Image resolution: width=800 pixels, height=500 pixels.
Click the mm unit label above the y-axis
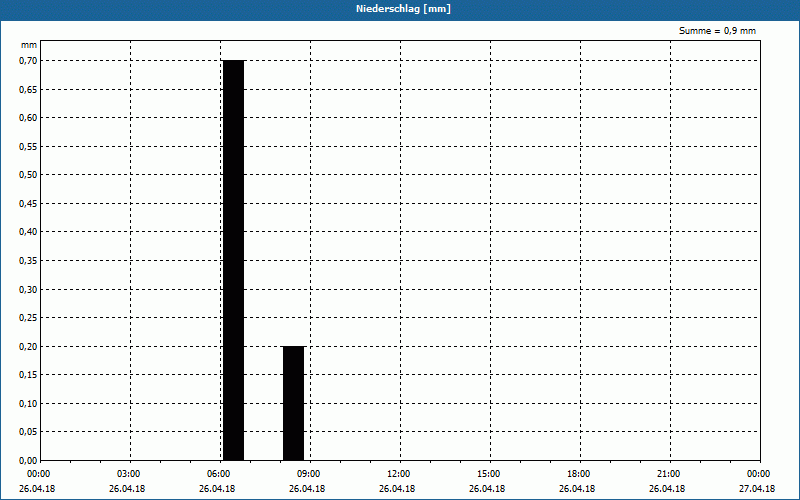pos(29,45)
